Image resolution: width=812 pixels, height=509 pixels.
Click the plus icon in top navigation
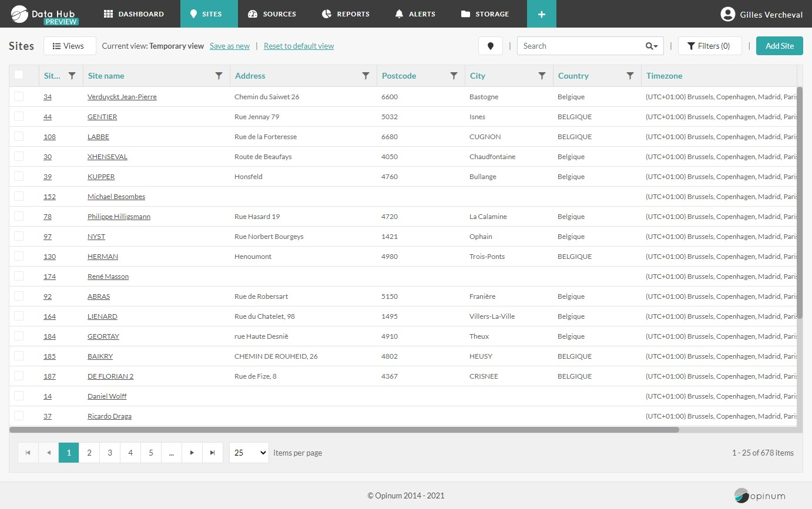[x=542, y=14]
